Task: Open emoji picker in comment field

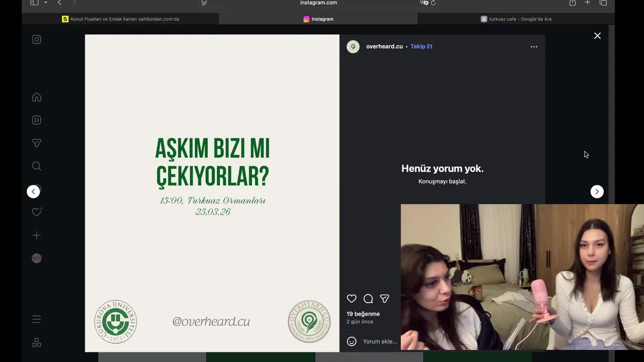Action: click(352, 341)
